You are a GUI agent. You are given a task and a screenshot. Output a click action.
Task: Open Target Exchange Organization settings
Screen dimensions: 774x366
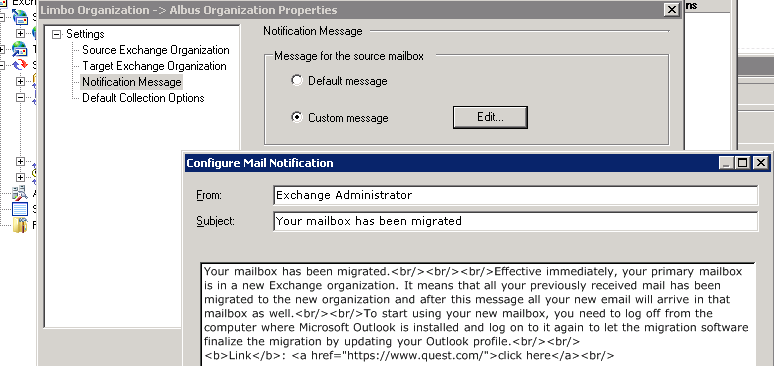pos(154,66)
